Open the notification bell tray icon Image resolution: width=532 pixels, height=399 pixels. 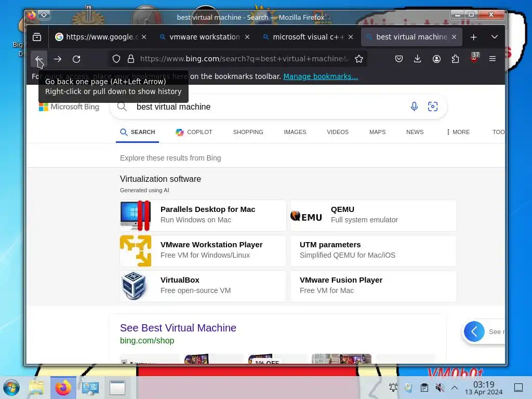pos(393,388)
